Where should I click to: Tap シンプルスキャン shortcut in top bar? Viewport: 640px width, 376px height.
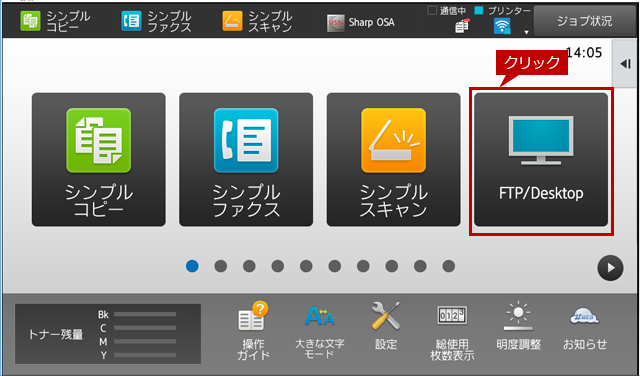click(x=258, y=21)
